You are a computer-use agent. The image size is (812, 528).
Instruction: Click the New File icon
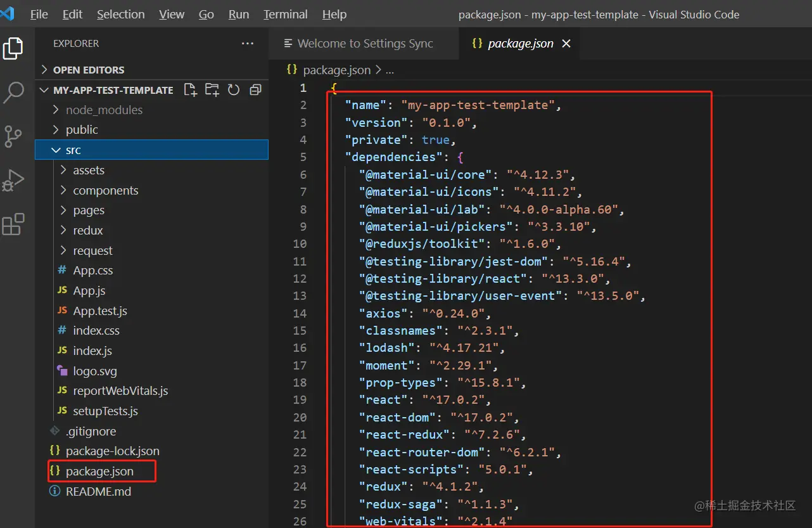[x=190, y=90]
